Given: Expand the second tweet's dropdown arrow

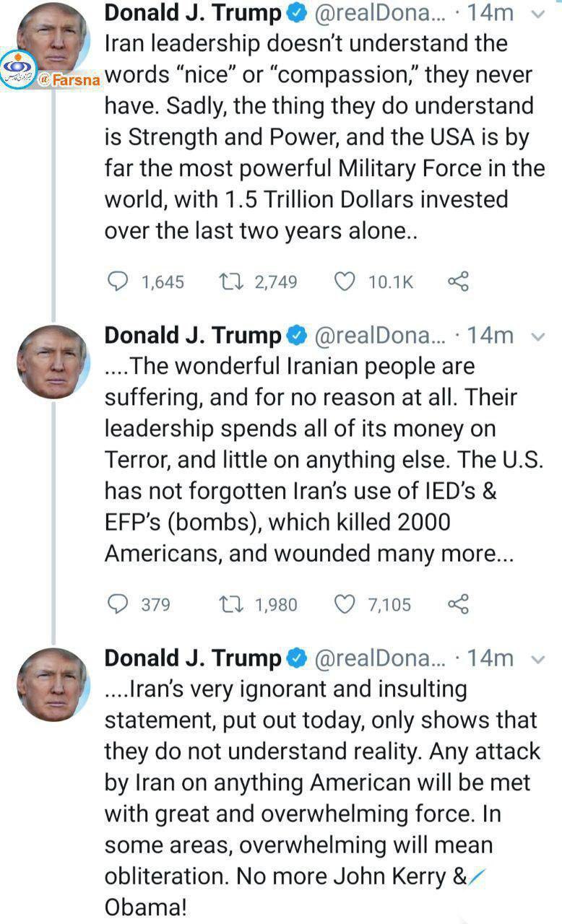Looking at the screenshot, I should pos(537,336).
